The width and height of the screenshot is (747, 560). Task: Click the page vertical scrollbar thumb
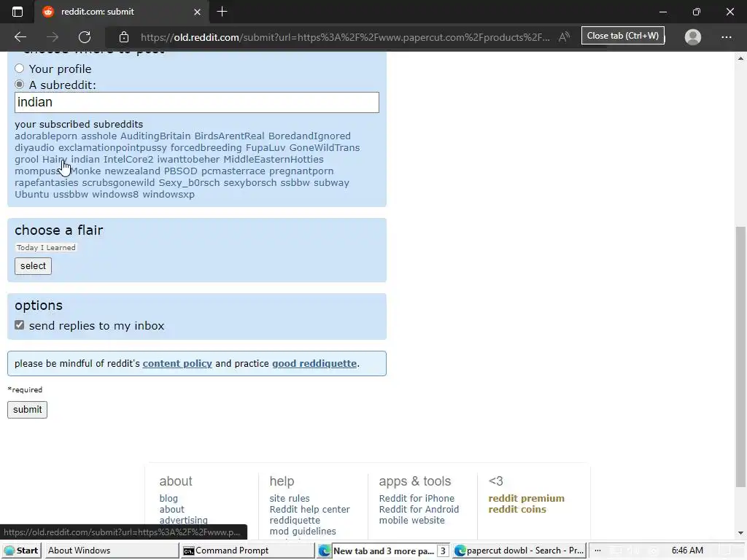click(x=740, y=357)
